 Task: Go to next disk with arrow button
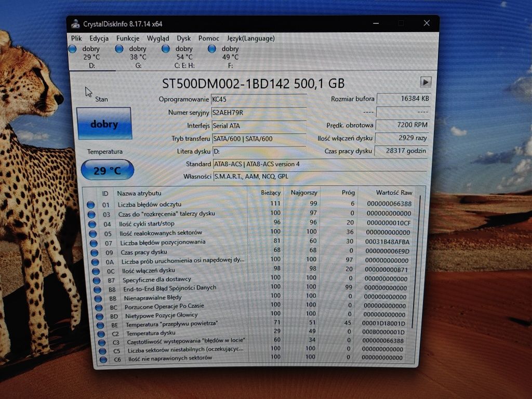pyautogui.click(x=425, y=82)
